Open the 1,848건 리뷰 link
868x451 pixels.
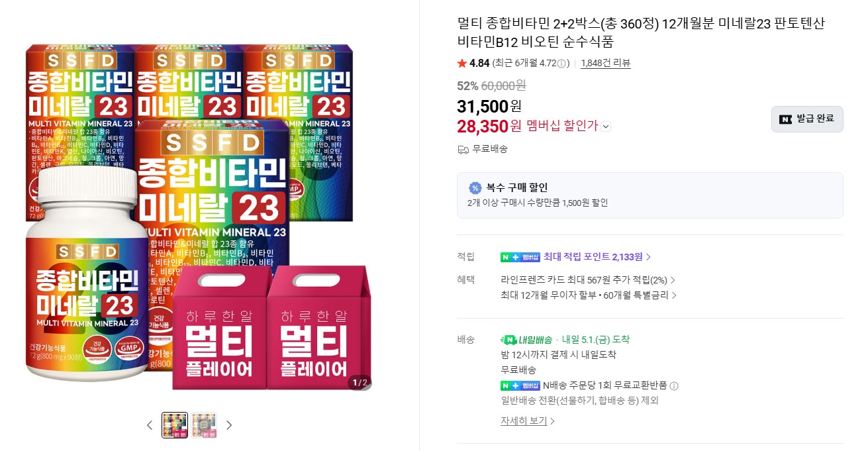point(605,64)
